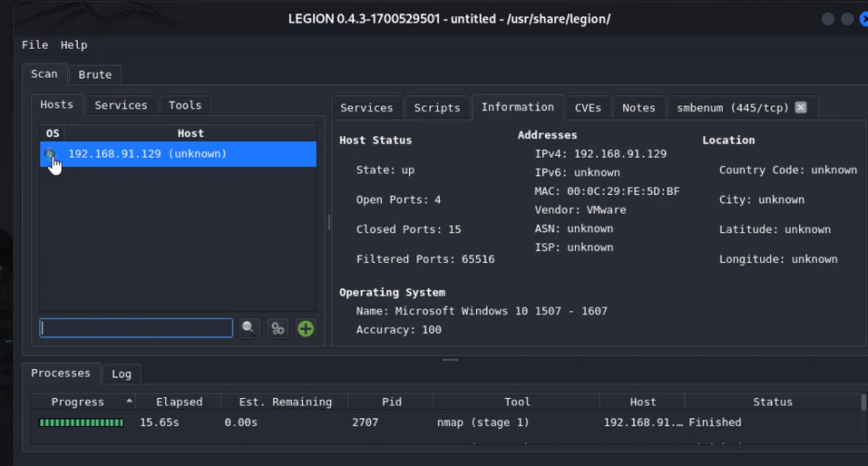Show the Scripts tab
This screenshot has height=466, width=868.
[437, 108]
